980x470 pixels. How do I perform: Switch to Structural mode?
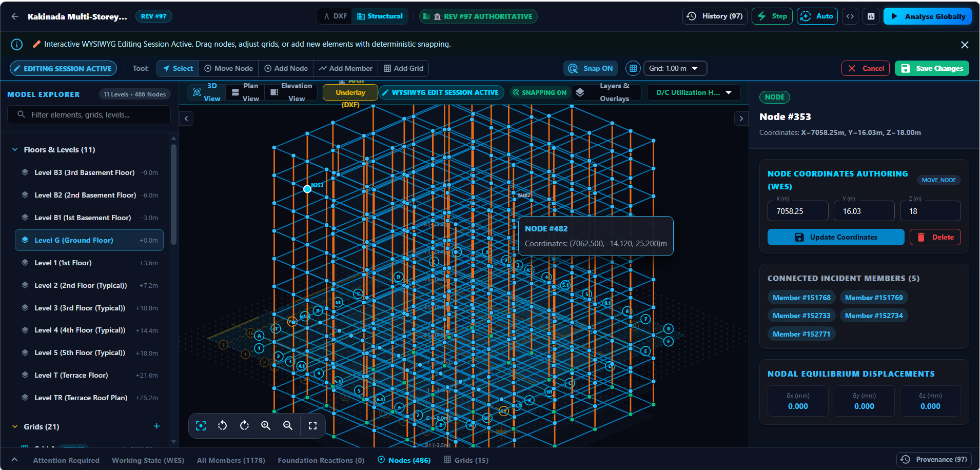[380, 16]
